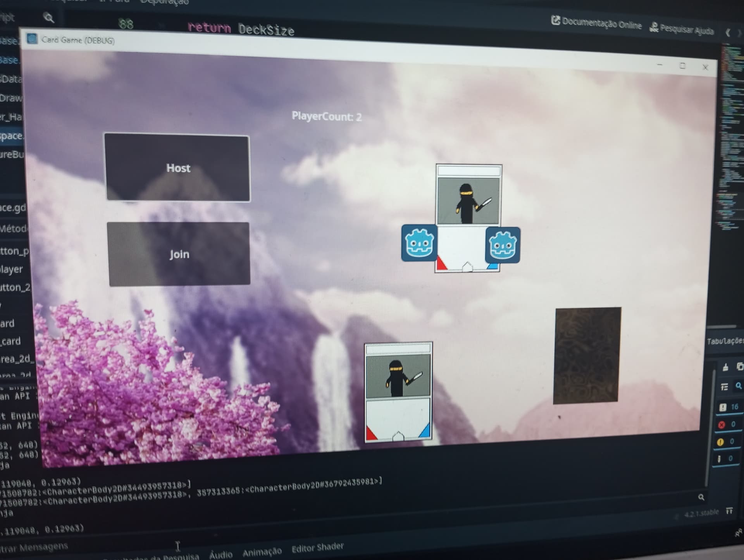
Task: Open the Editor Shader bottom tab
Action: click(317, 548)
